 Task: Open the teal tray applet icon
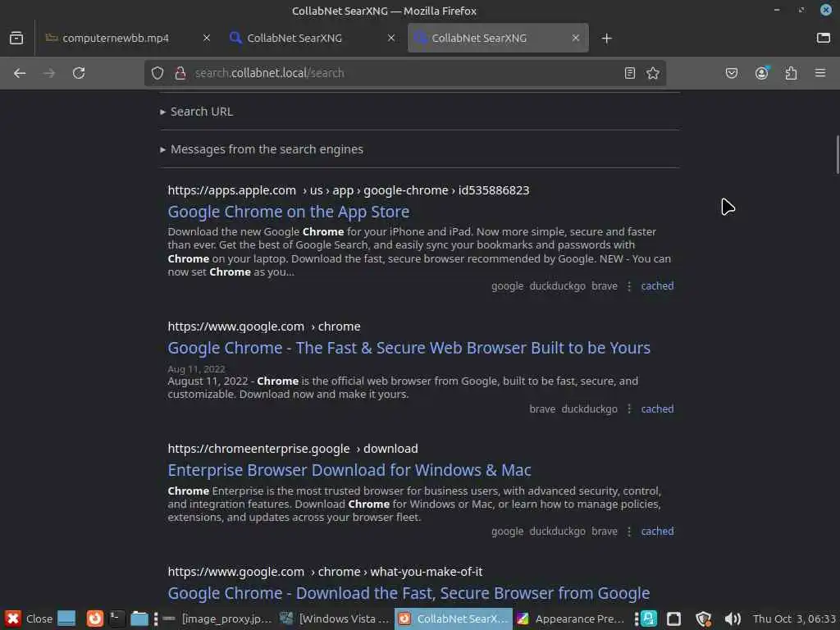[649, 619]
